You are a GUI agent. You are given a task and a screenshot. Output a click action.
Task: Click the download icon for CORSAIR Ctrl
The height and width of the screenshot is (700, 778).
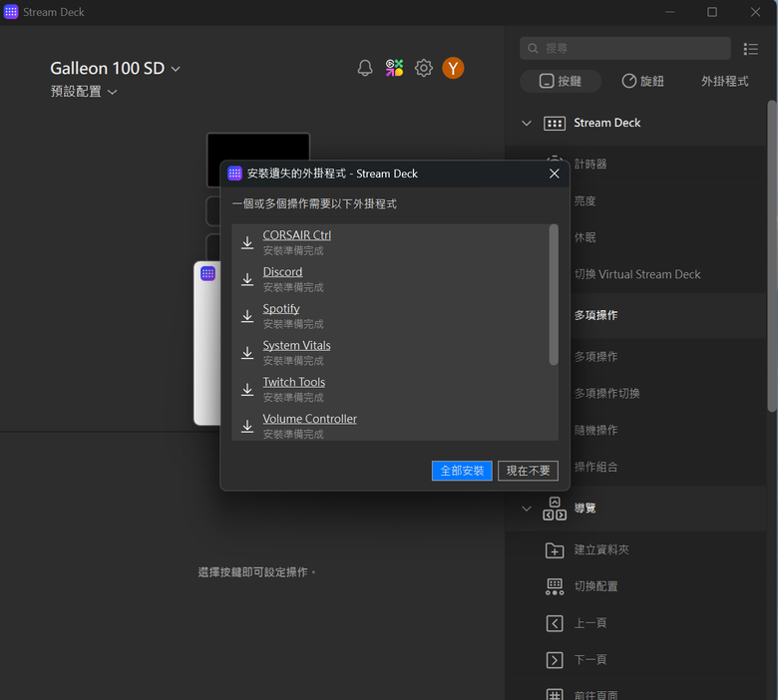click(247, 242)
